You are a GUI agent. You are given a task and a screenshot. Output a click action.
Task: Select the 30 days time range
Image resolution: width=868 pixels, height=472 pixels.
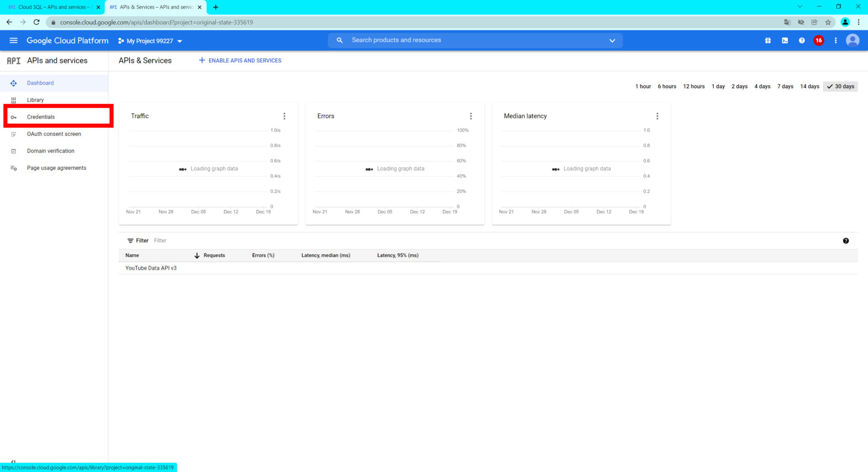(x=840, y=86)
